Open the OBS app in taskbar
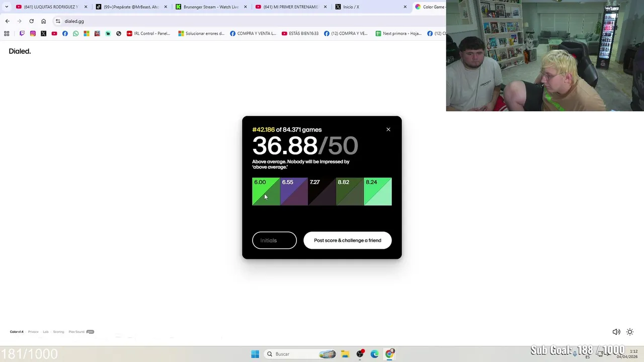Screen dimensions: 644x362 click(360, 354)
